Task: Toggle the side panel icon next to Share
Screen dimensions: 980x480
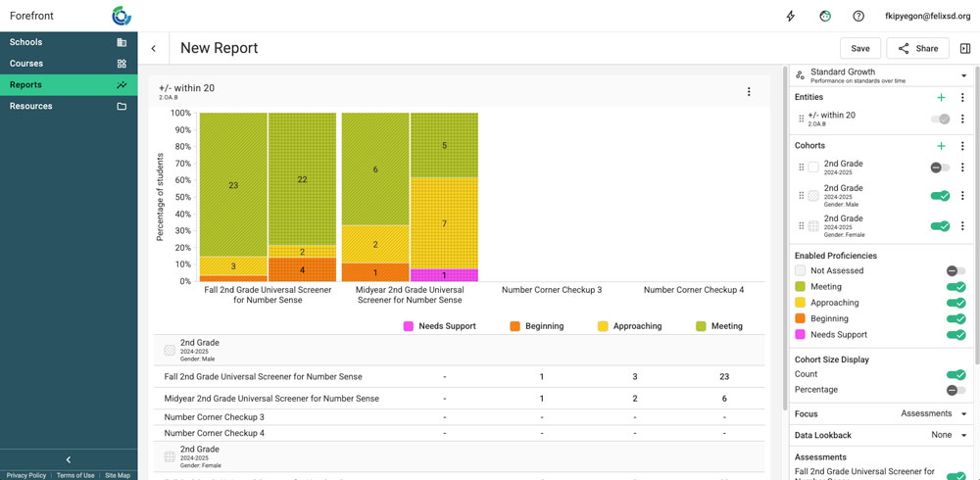Action: pyautogui.click(x=965, y=48)
